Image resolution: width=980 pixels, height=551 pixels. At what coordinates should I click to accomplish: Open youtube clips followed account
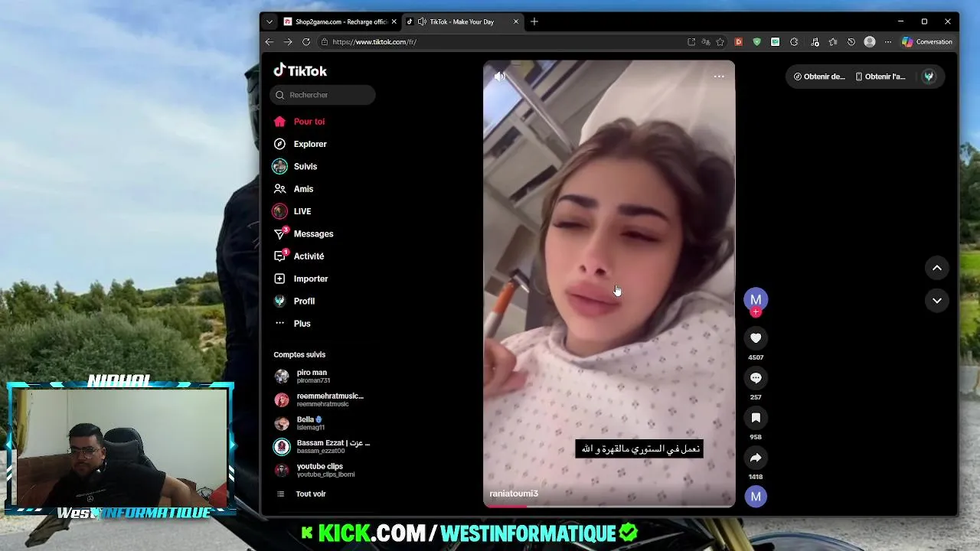(x=315, y=470)
